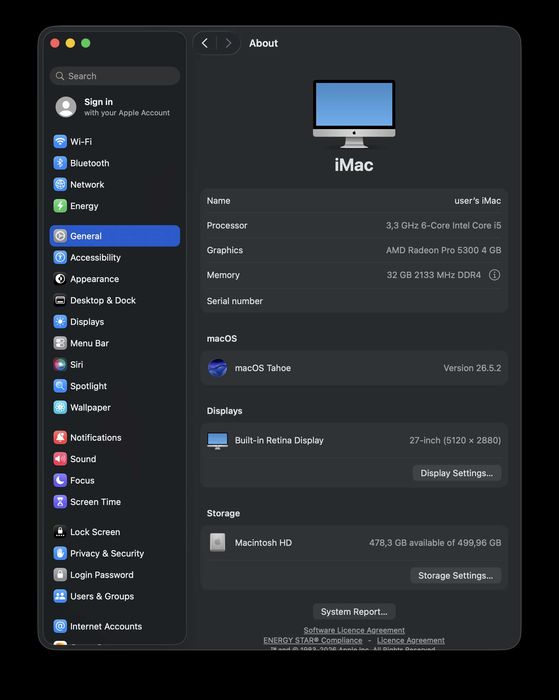This screenshot has width=559, height=700.
Task: Open Screen Time hourglass icon
Action: (60, 502)
